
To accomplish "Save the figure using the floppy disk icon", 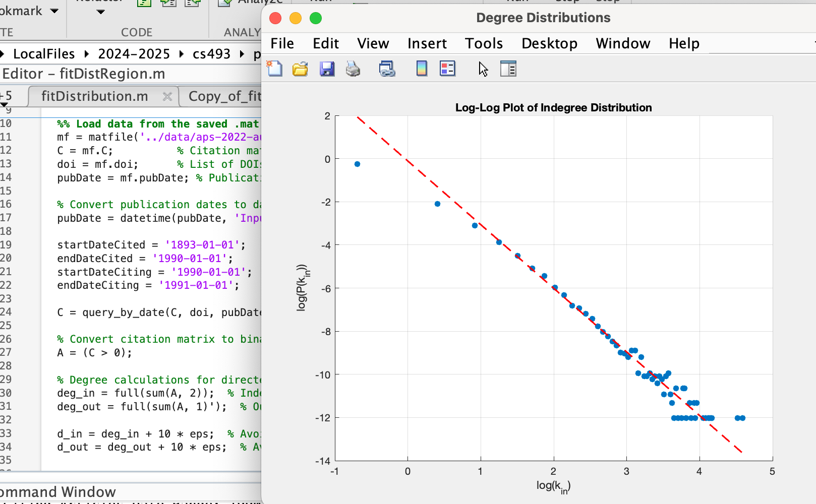I will click(327, 69).
